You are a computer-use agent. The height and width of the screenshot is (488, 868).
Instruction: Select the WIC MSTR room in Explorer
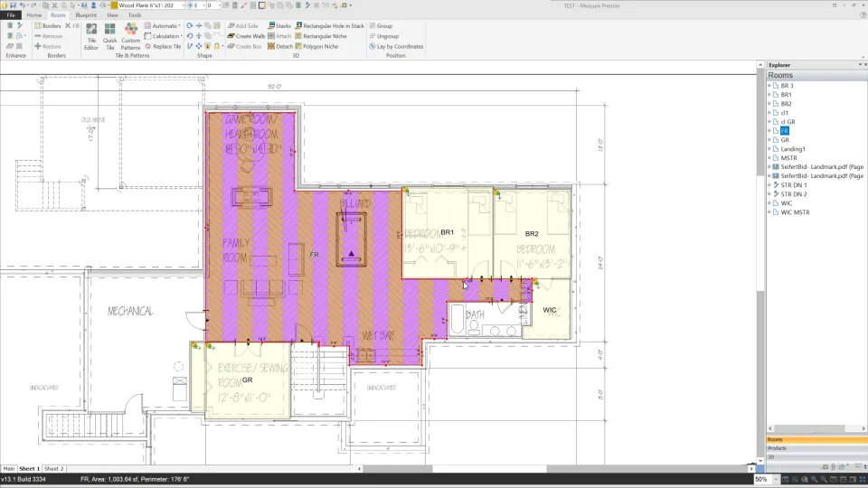point(795,212)
